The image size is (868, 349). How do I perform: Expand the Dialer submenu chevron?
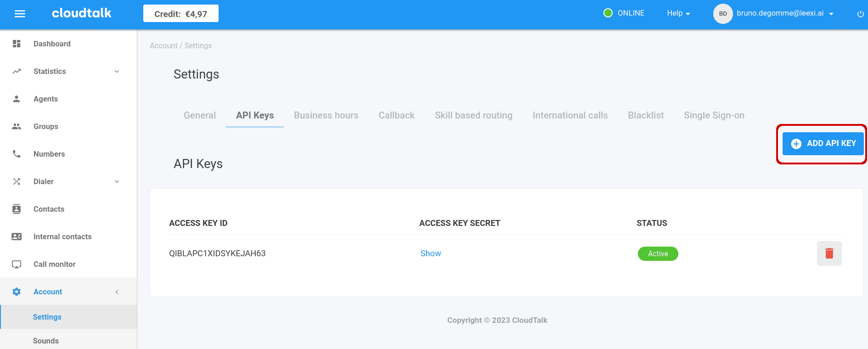(x=117, y=181)
